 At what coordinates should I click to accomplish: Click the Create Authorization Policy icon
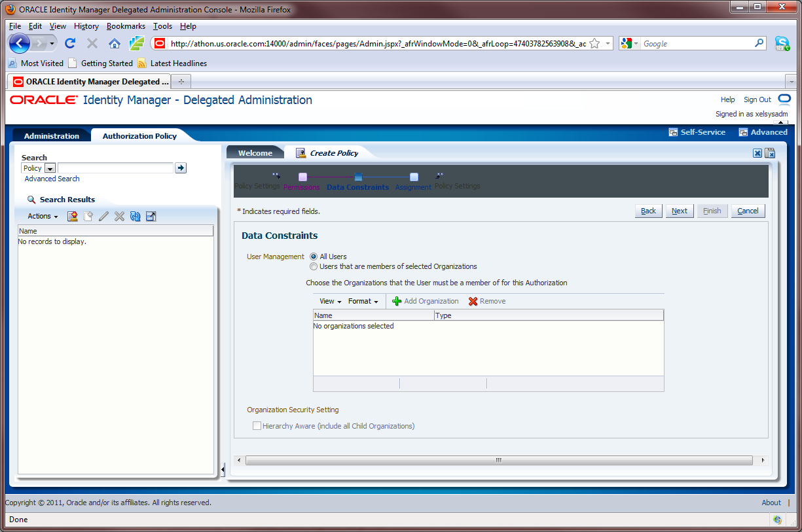point(73,216)
